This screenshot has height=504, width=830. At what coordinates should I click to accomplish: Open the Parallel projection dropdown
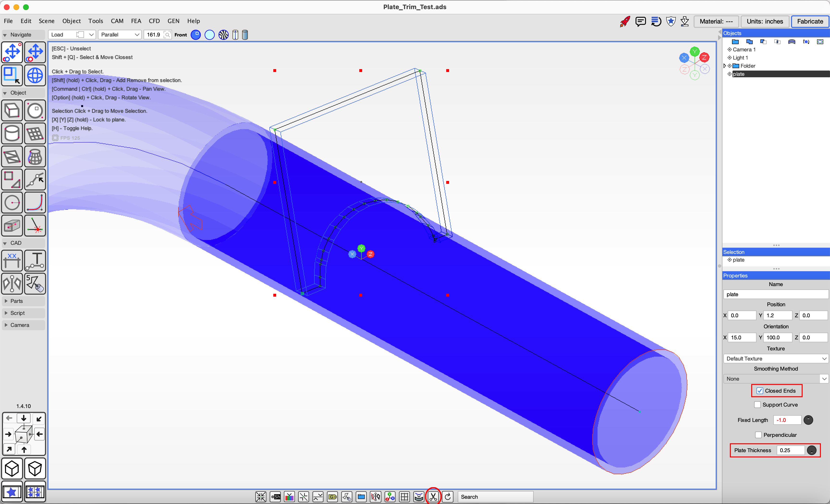click(x=120, y=35)
